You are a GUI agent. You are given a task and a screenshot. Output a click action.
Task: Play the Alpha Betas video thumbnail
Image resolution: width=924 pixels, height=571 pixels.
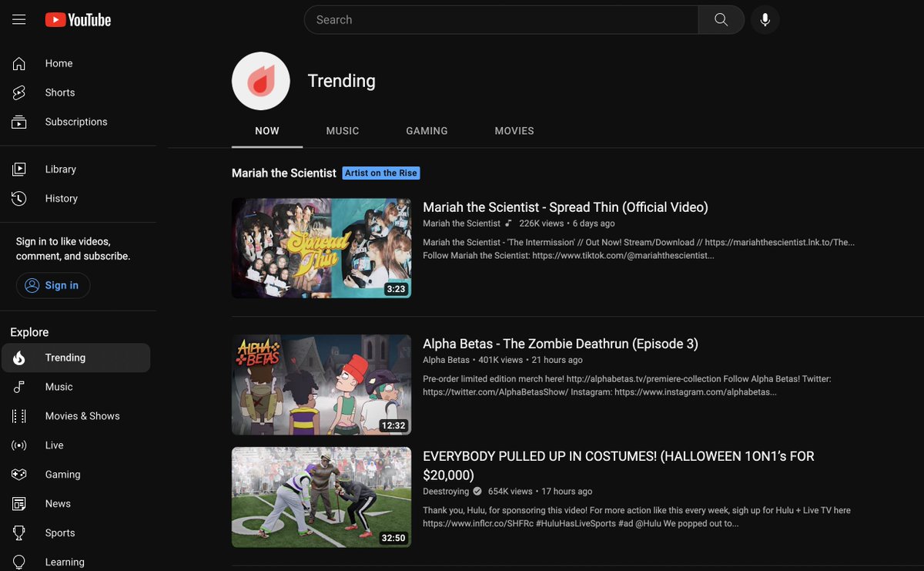321,385
